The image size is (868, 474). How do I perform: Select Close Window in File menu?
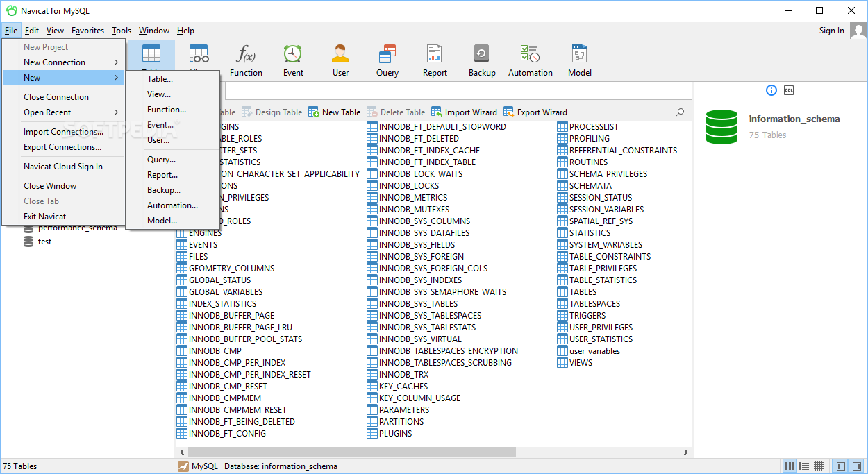click(63, 186)
